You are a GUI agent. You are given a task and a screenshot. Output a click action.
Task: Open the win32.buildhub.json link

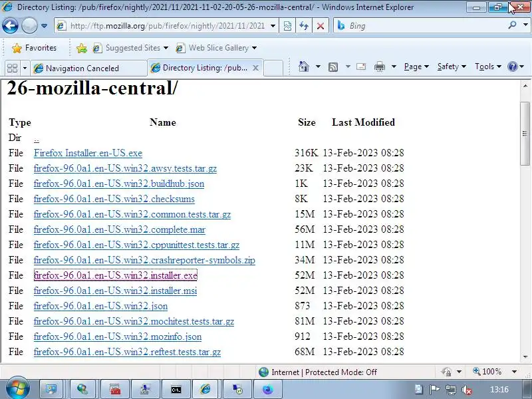(x=119, y=184)
